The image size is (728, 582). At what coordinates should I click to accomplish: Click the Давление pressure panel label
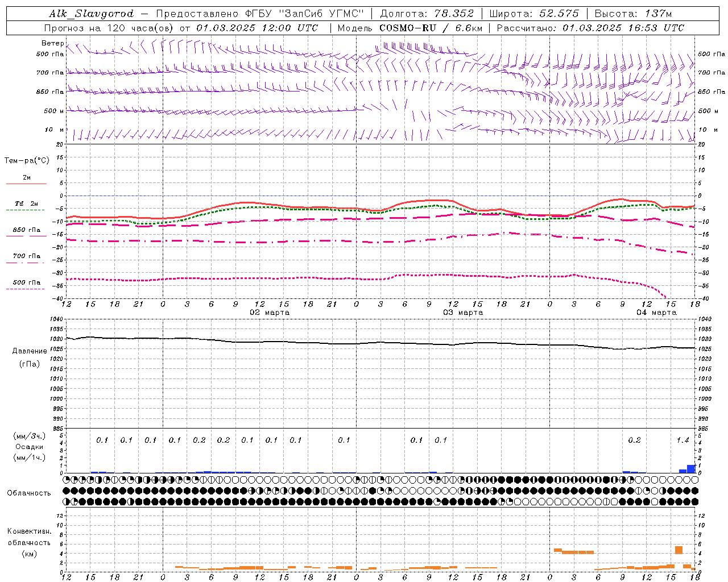30,351
